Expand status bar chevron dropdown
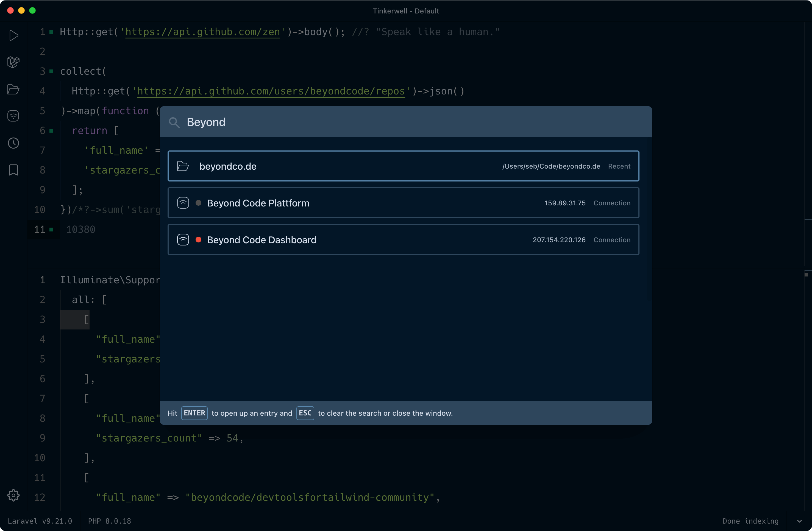 click(x=799, y=521)
